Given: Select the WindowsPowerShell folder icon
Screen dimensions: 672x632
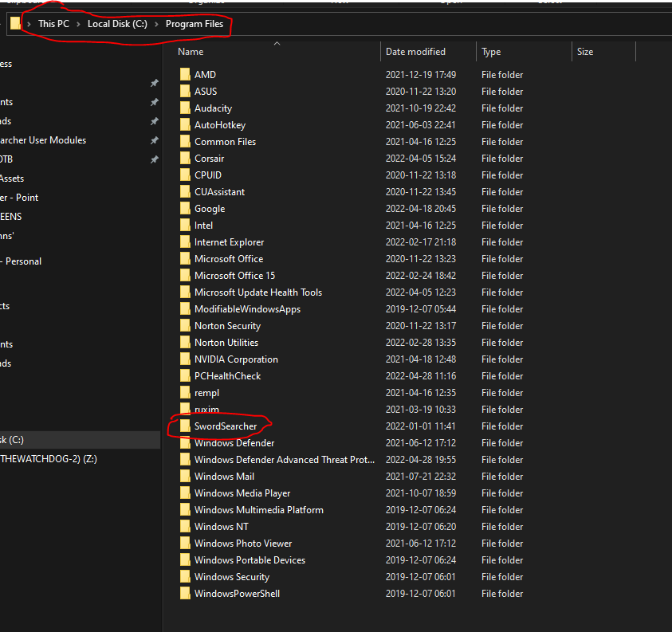Looking at the screenshot, I should 185,593.
